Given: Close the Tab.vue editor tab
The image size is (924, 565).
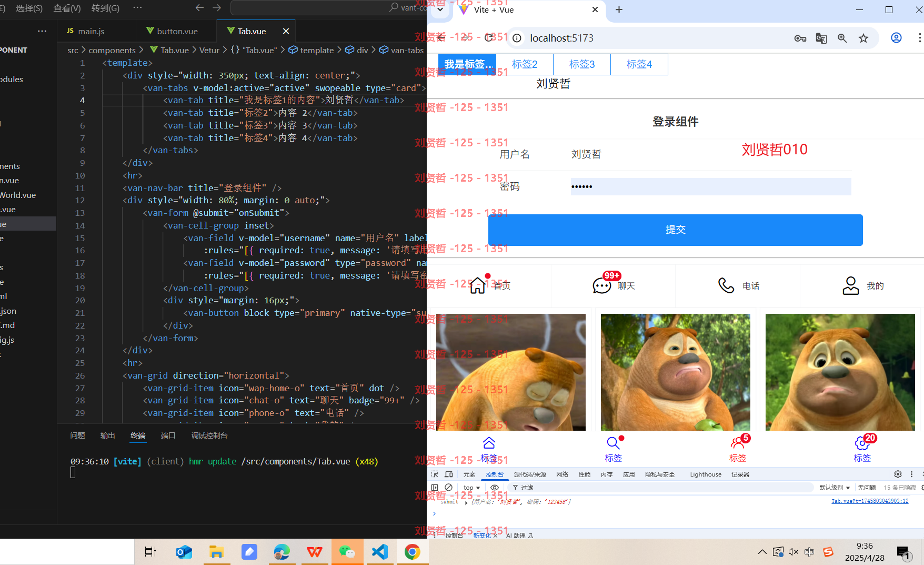Looking at the screenshot, I should coord(286,31).
